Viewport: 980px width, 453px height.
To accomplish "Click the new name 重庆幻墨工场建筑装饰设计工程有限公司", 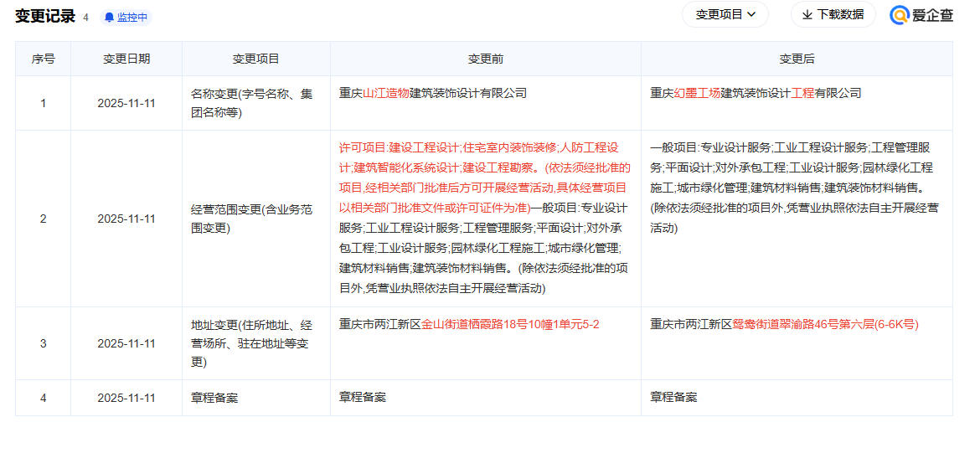I will pyautogui.click(x=755, y=93).
